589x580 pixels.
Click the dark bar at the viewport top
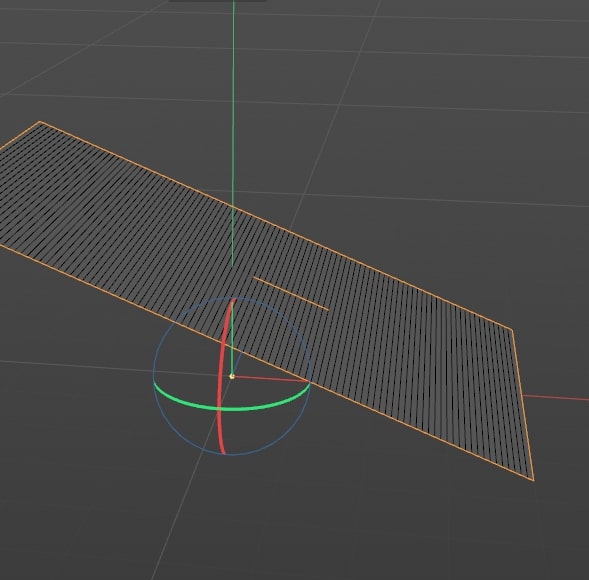(x=217, y=1)
